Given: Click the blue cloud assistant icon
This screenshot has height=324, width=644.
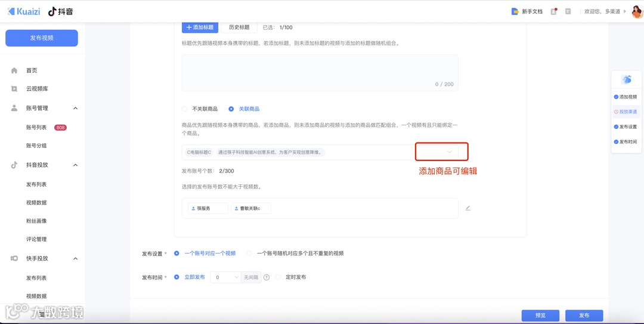Looking at the screenshot, I should click(626, 79).
